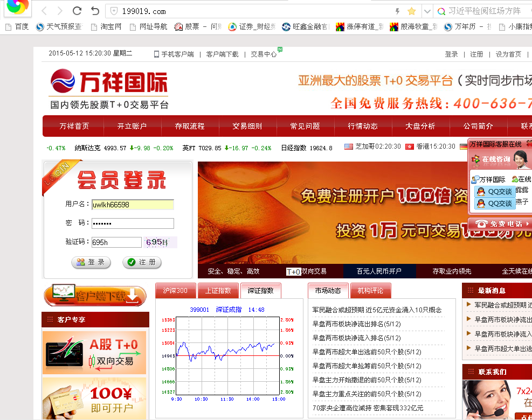Image resolution: width=532 pixels, height=420 pixels.
Task: Click the lightning speed-mode icon
Action: [397, 11]
